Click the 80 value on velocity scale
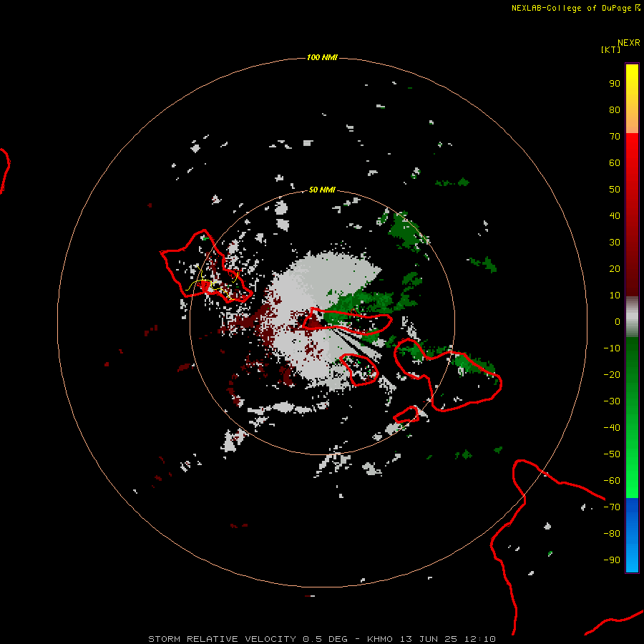The height and width of the screenshot is (644, 644). 615,109
